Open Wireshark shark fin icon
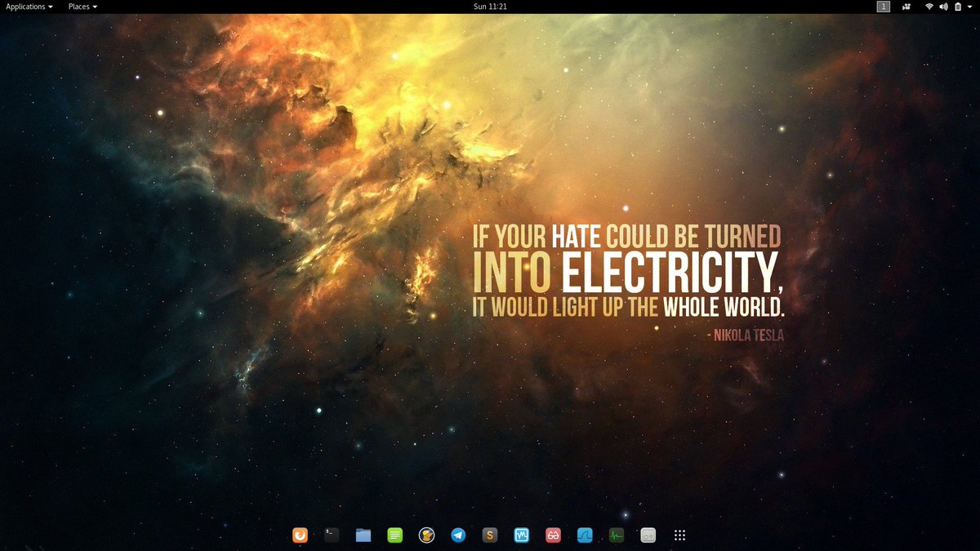 pyautogui.click(x=585, y=535)
